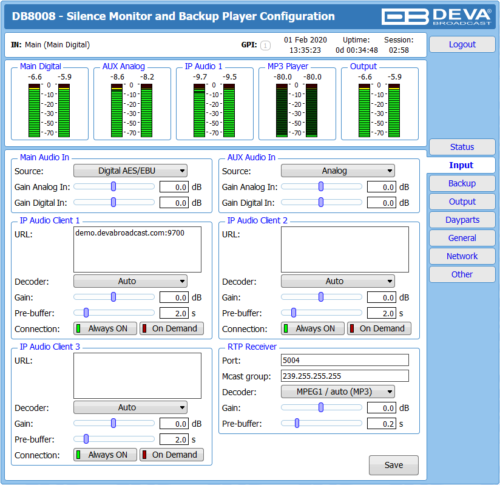Click IP Audio Client 1 Pre-buffer slider handle
This screenshot has height=485, width=500.
[86, 313]
